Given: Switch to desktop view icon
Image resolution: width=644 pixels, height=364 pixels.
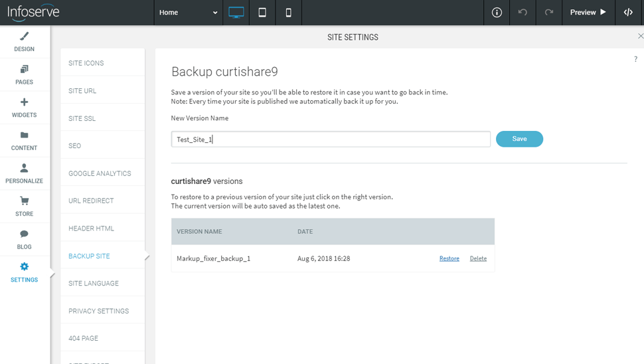Looking at the screenshot, I should (x=236, y=13).
